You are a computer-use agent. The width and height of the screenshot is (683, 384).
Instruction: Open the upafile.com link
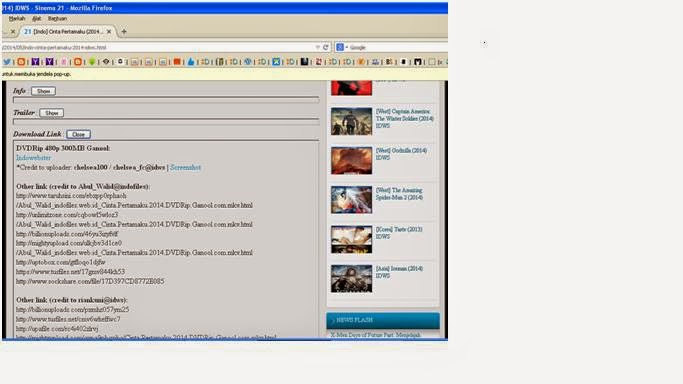click(x=57, y=329)
